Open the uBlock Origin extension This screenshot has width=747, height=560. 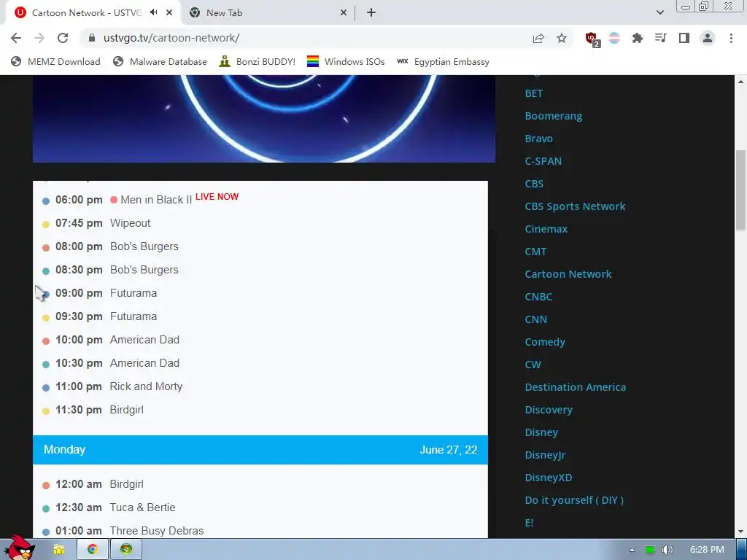coord(592,39)
